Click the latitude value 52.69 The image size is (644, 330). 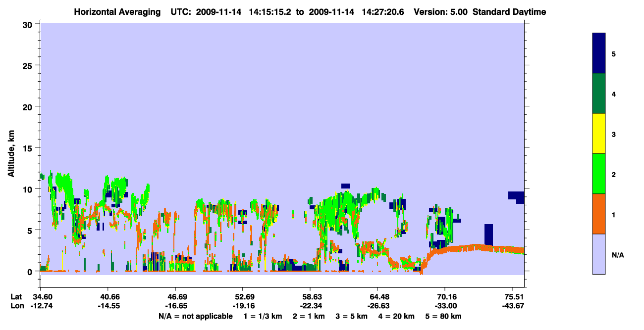[243, 297]
